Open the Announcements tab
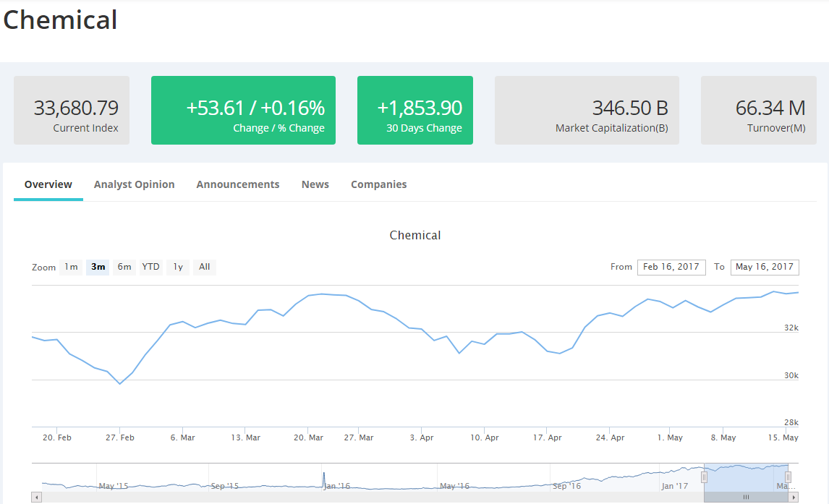Image resolution: width=829 pixels, height=504 pixels. click(237, 184)
